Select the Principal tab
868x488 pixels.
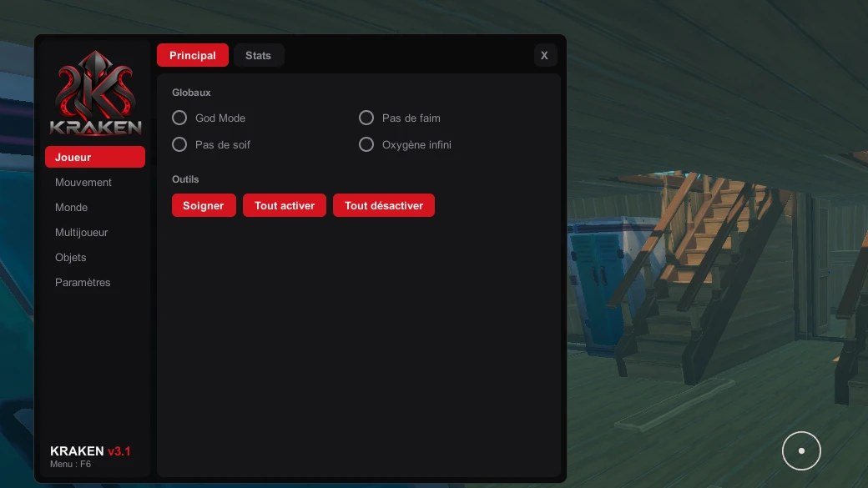click(193, 55)
